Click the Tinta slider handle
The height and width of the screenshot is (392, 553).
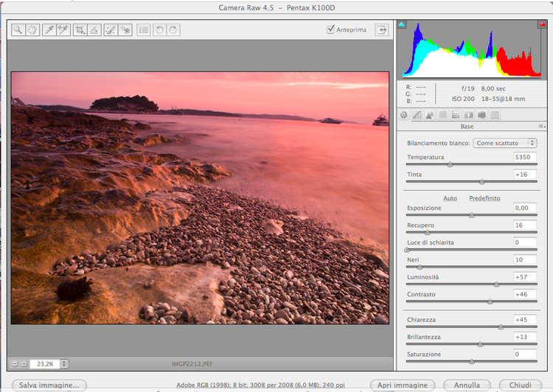[x=481, y=181]
